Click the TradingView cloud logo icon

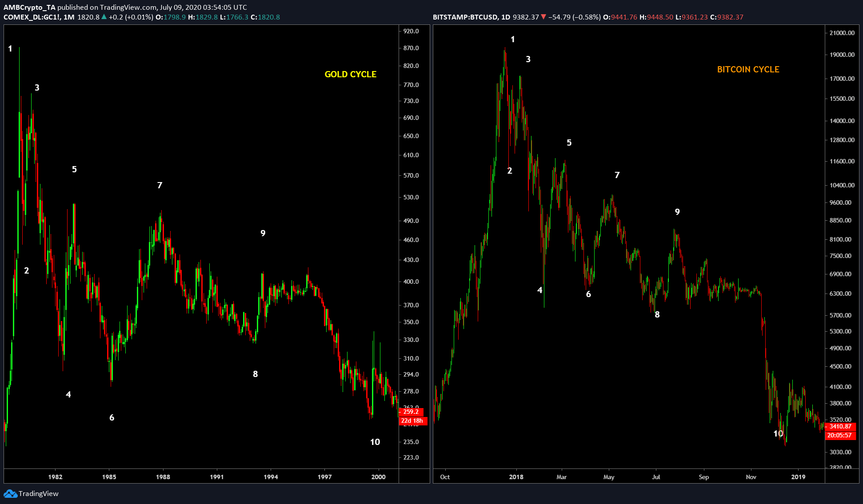click(x=10, y=493)
